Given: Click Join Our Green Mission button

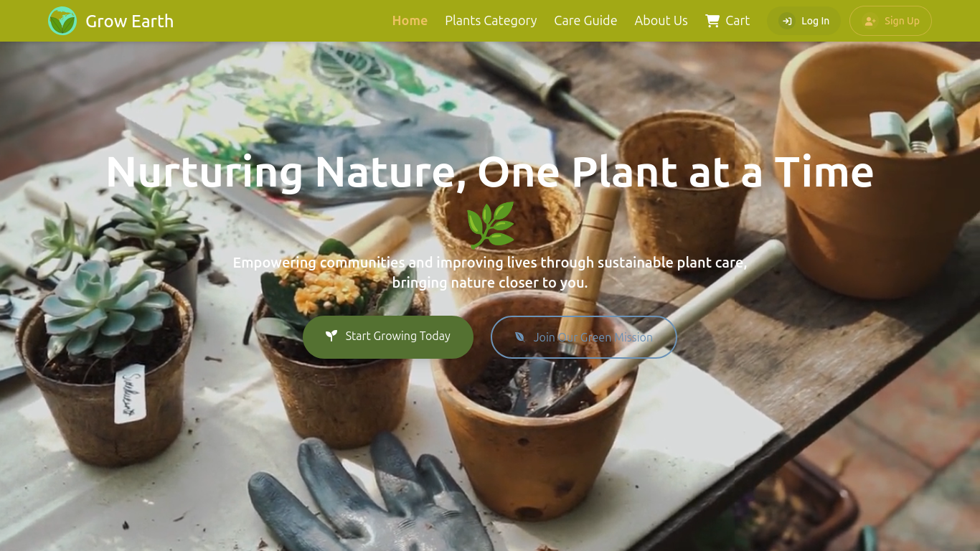Looking at the screenshot, I should (584, 337).
